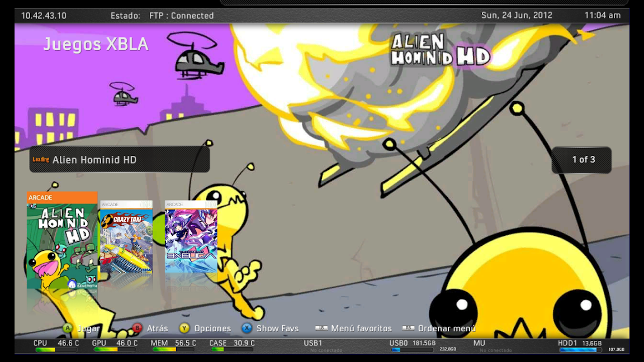Click the FTP : Connected status
Image resolution: width=644 pixels, height=362 pixels.
(x=182, y=16)
